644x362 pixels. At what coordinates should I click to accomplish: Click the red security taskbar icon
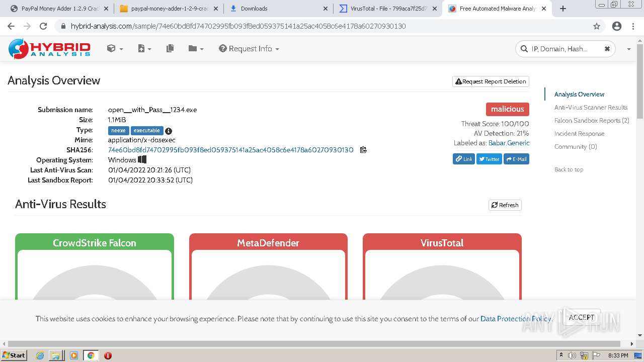(x=108, y=355)
